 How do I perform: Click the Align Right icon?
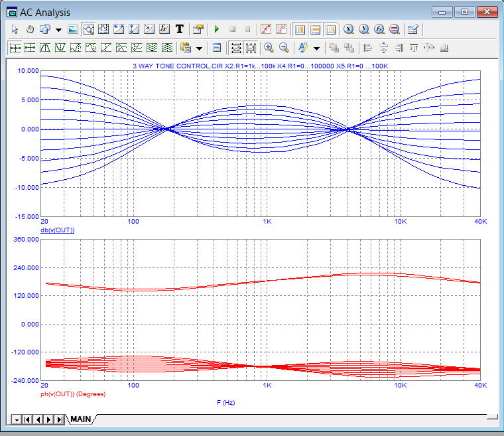tap(399, 48)
